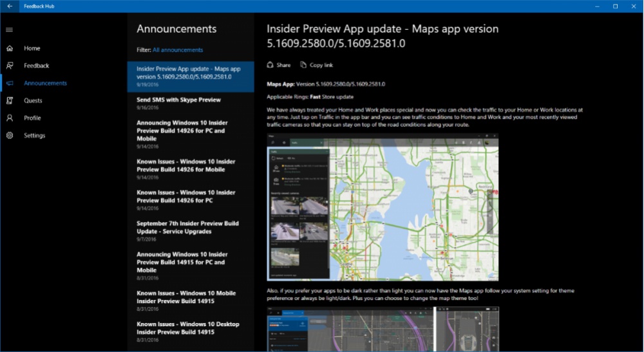
Task: Click the article title heading
Action: (383, 36)
